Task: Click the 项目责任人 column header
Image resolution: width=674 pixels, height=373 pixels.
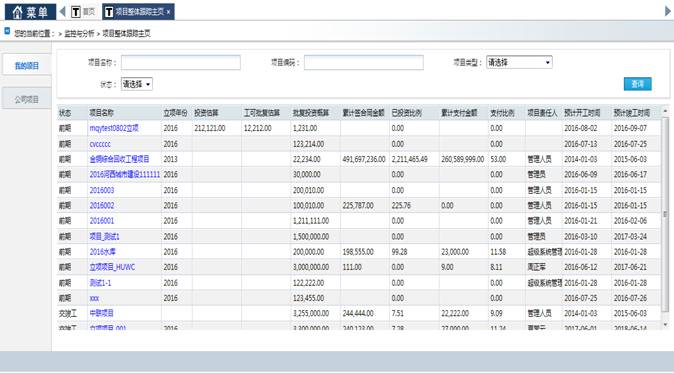Action: [x=542, y=113]
